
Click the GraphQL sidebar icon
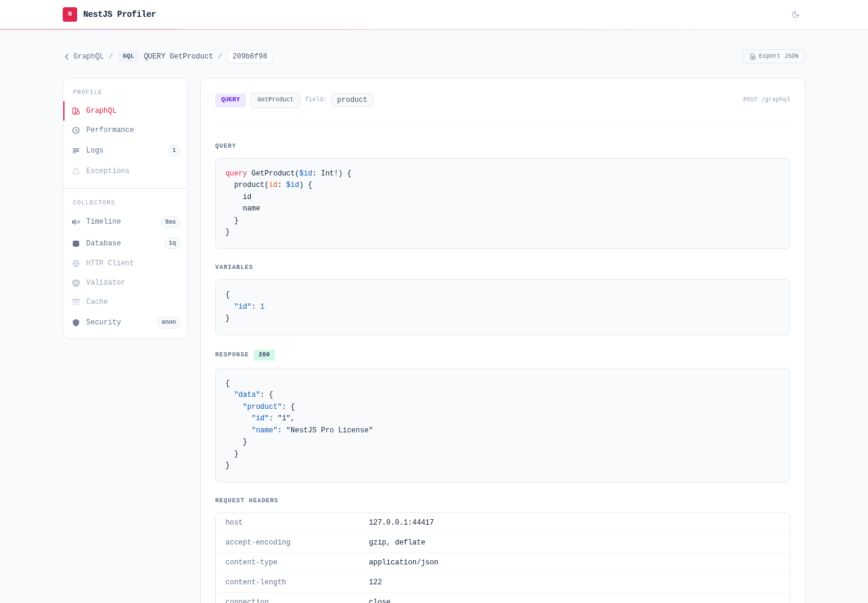click(76, 111)
